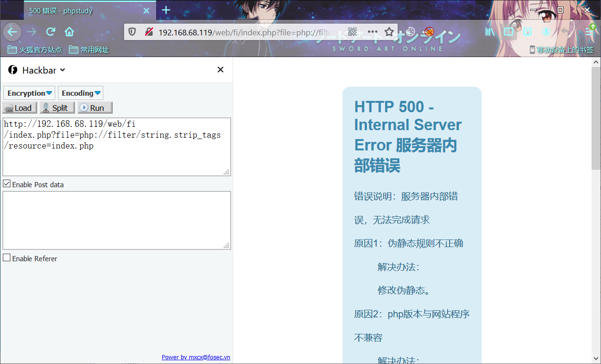Open the Firefox hamburger menu
Screen dimensions: 601x364
588,32
